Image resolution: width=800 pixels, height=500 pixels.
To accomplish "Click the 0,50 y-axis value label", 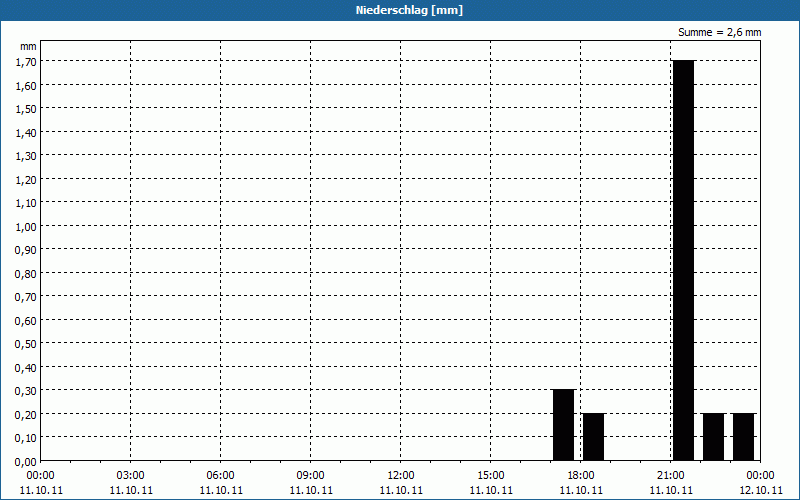I will coord(26,343).
